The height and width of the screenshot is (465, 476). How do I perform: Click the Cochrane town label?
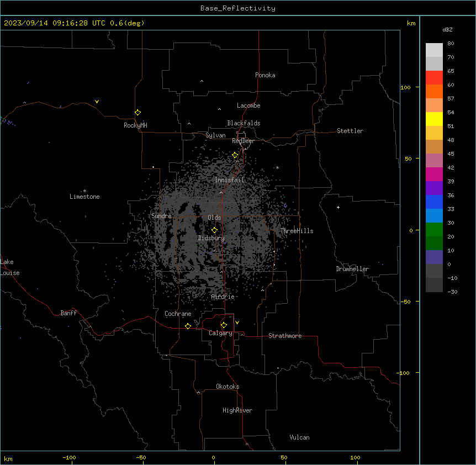[178, 314]
